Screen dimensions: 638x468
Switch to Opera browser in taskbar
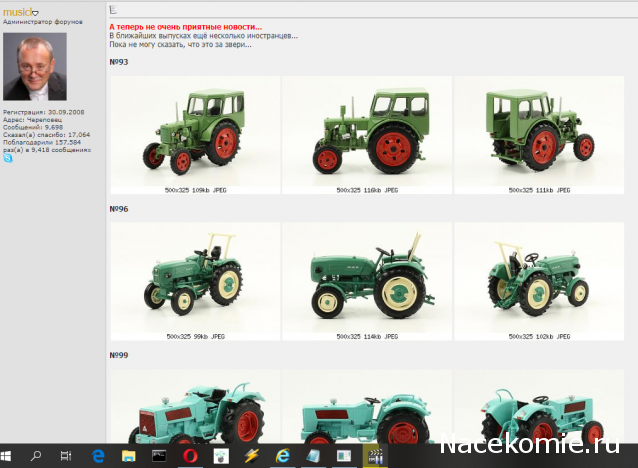(190, 456)
